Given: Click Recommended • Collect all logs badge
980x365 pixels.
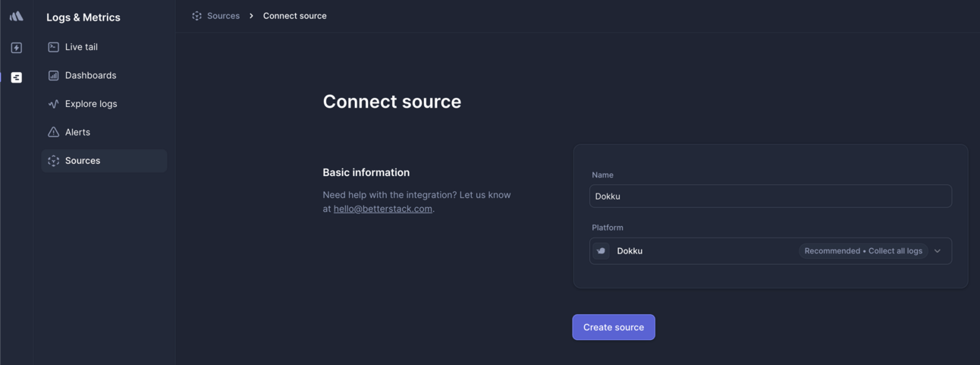Looking at the screenshot, I should [863, 251].
